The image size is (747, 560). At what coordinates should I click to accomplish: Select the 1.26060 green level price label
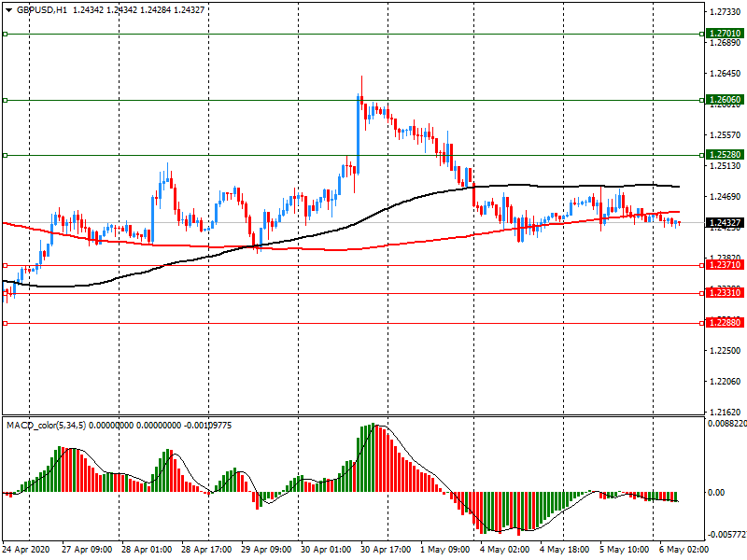pyautogui.click(x=725, y=100)
